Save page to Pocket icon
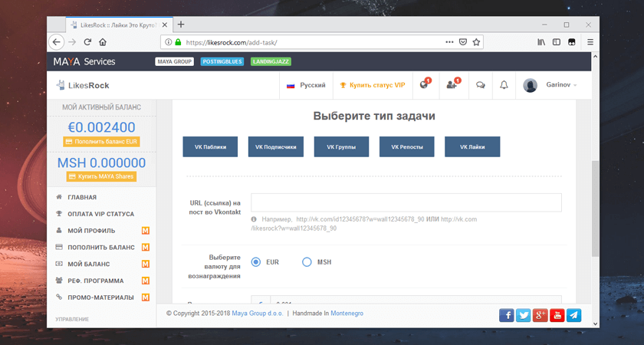The width and height of the screenshot is (644, 345). (463, 42)
